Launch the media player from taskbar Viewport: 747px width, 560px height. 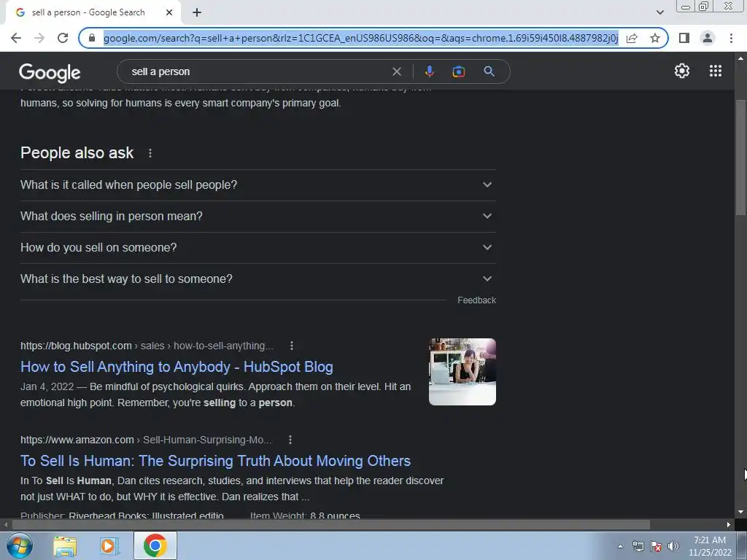pos(108,545)
